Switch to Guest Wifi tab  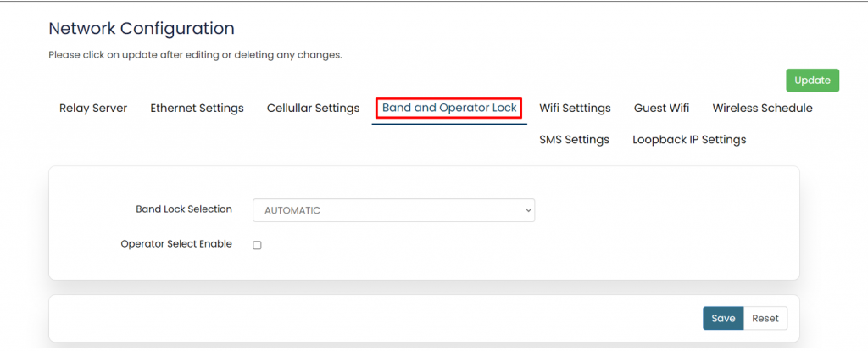click(x=661, y=108)
